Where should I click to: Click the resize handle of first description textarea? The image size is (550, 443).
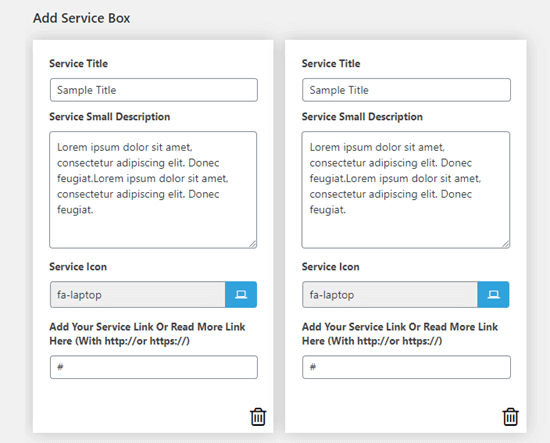253,244
